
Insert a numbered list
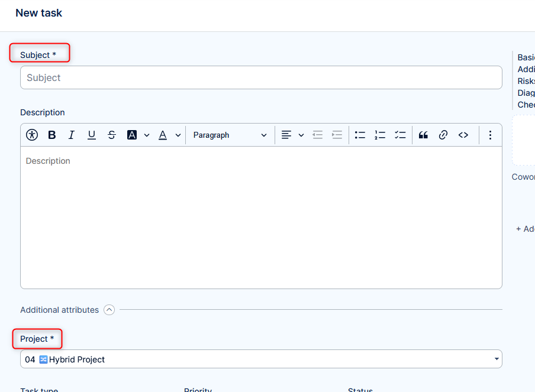coord(380,135)
